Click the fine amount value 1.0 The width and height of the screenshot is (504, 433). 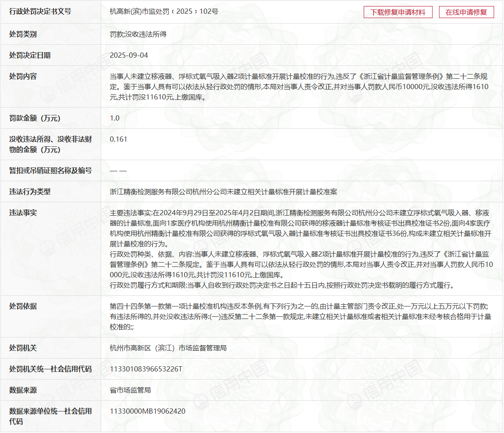point(114,118)
